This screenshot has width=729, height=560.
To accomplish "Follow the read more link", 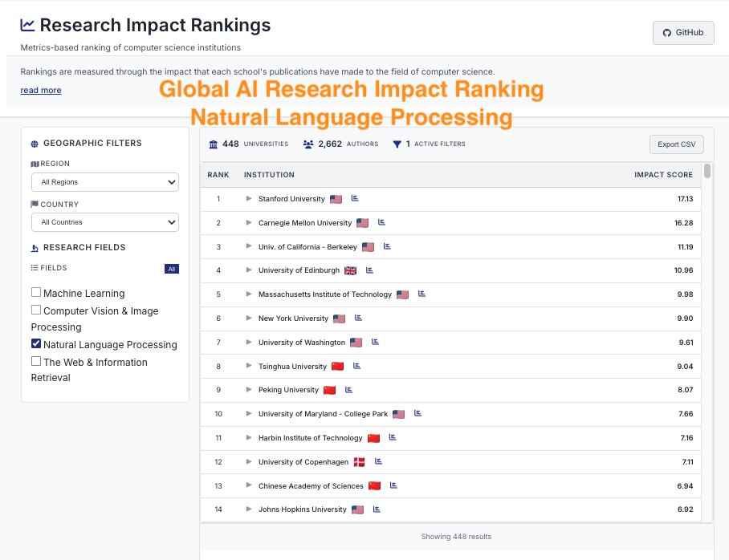I will click(41, 90).
